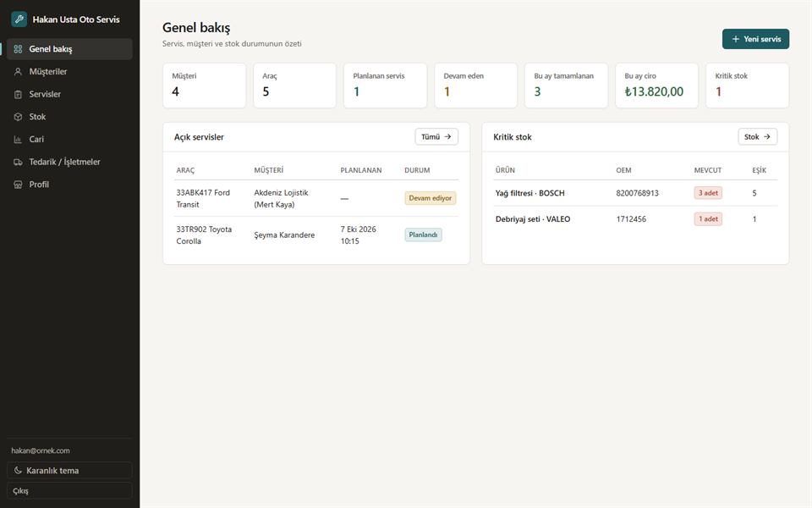
Task: Click the arrow icon on the Stok button
Action: tap(767, 137)
